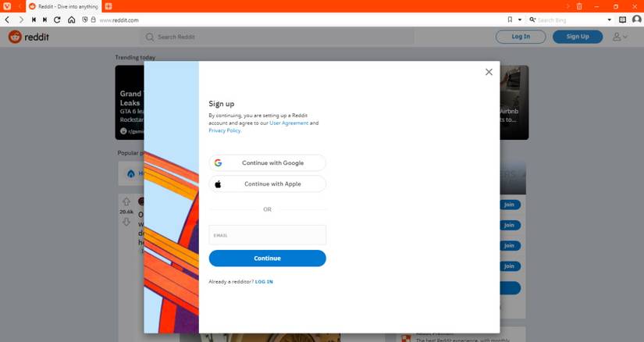This screenshot has height=342, width=644.
Task: Click the blue Continue button
Action: click(x=268, y=258)
